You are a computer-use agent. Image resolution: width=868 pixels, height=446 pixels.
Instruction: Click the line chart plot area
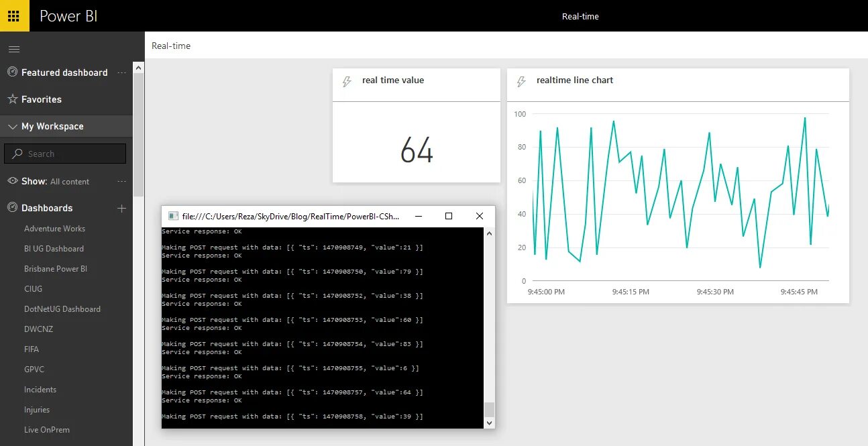point(681,198)
